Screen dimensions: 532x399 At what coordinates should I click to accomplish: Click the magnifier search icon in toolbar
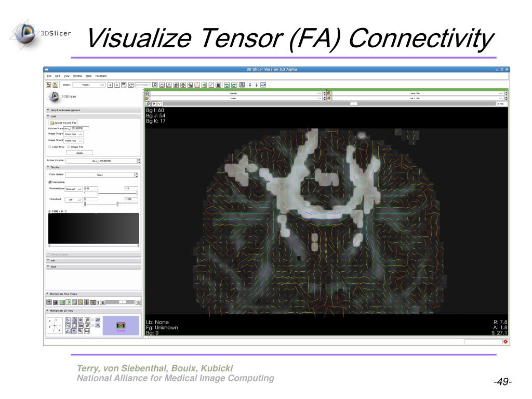click(x=155, y=85)
